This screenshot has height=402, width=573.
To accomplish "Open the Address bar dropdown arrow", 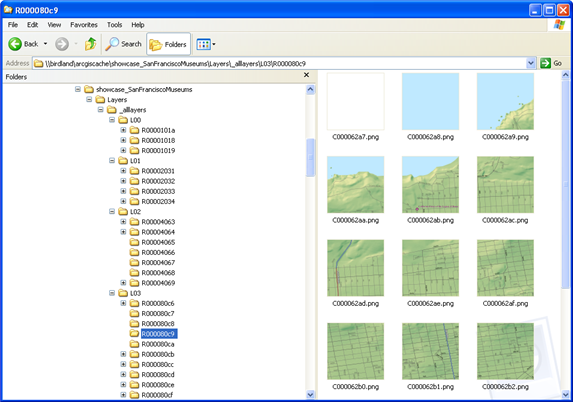I will pyautogui.click(x=531, y=63).
